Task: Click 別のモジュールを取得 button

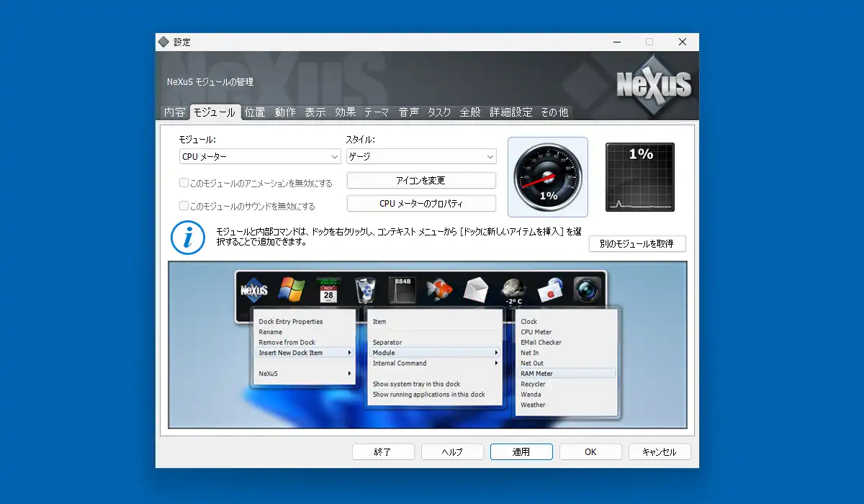Action: [637, 244]
